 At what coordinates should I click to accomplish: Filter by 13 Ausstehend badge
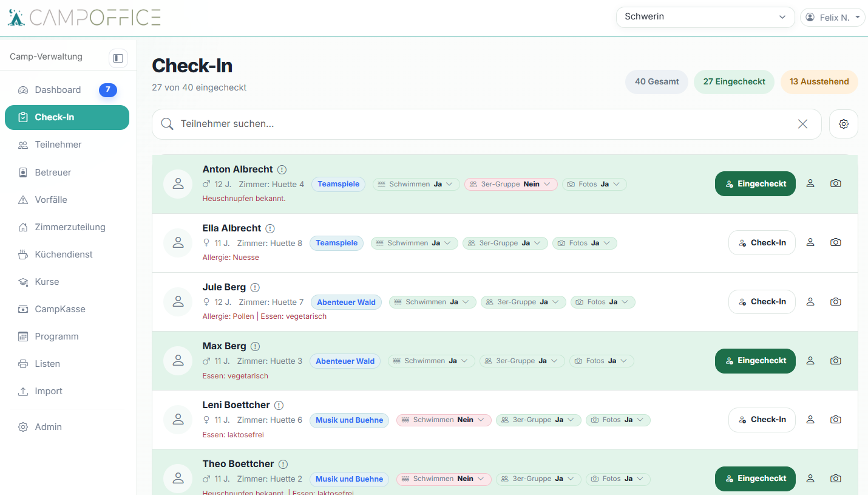coord(819,82)
